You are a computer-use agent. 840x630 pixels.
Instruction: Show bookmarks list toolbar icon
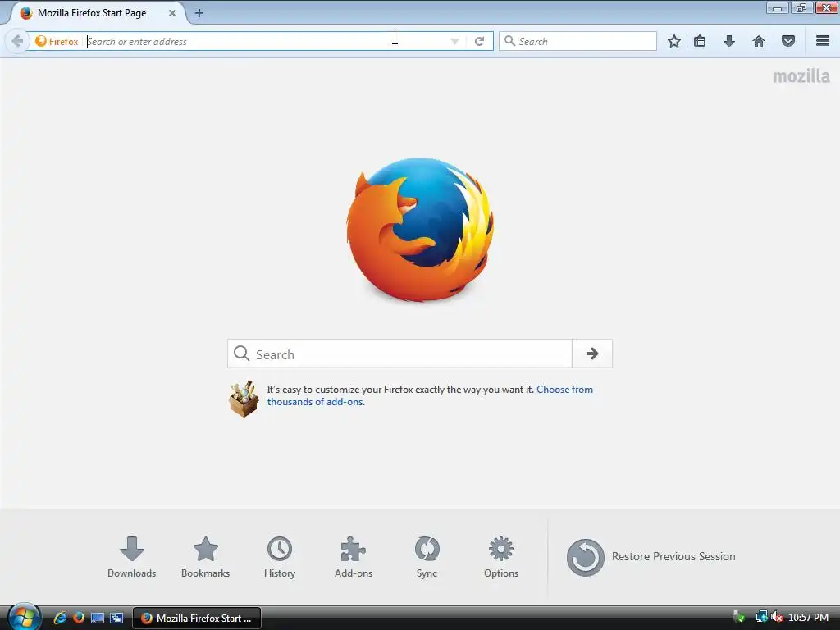tap(700, 41)
